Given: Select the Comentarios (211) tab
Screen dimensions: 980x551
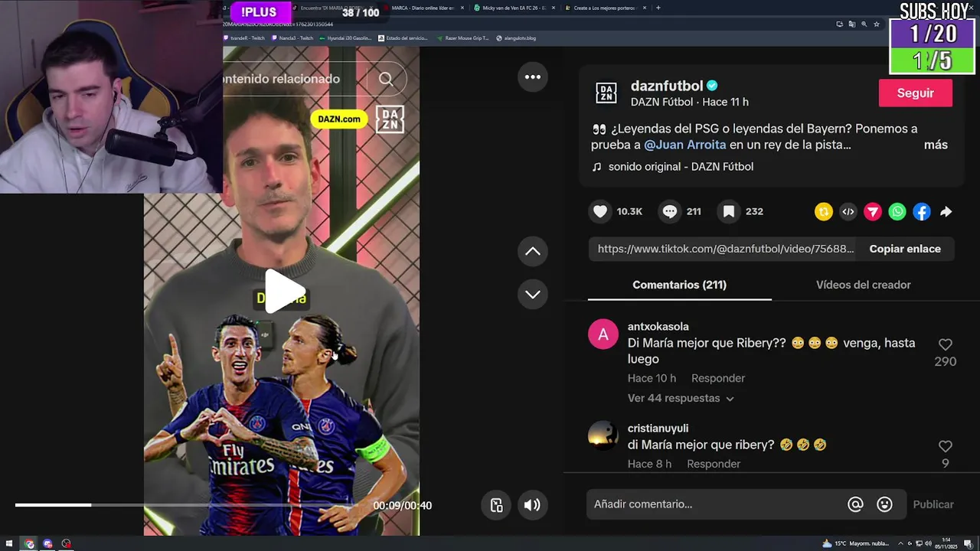Looking at the screenshot, I should 679,285.
